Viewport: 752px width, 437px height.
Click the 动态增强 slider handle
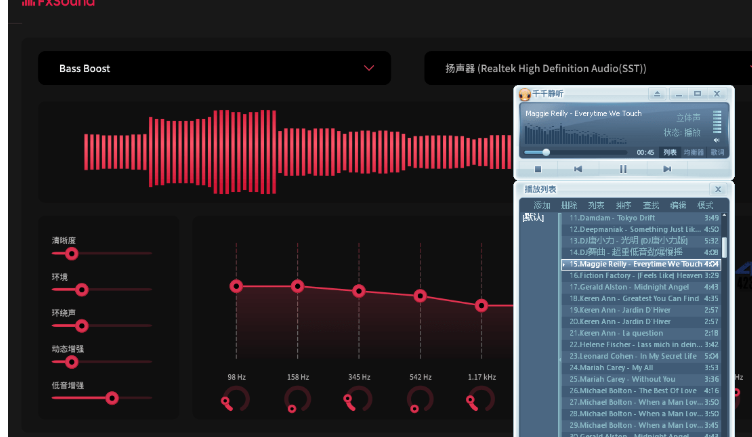pos(71,362)
